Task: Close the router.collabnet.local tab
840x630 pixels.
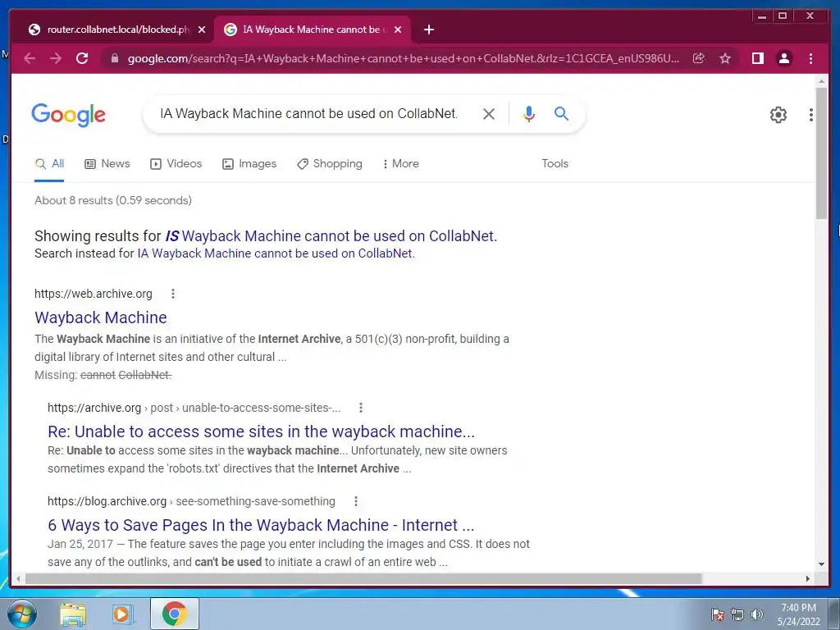Action: tap(202, 30)
